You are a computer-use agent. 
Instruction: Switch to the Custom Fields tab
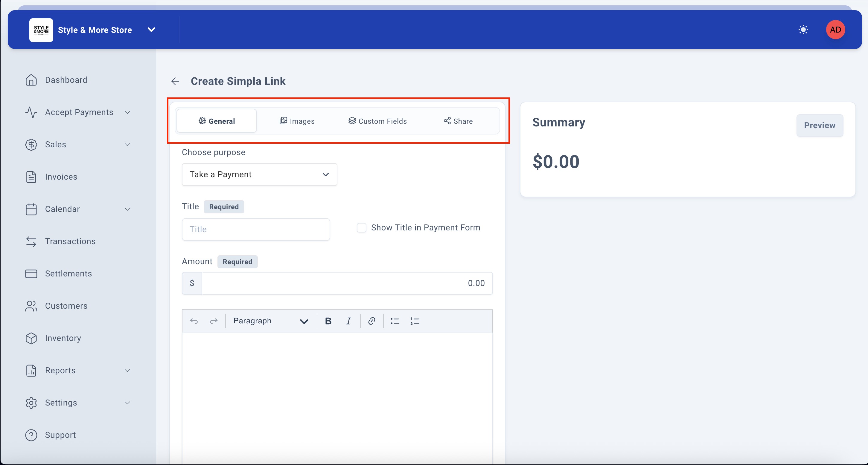377,121
